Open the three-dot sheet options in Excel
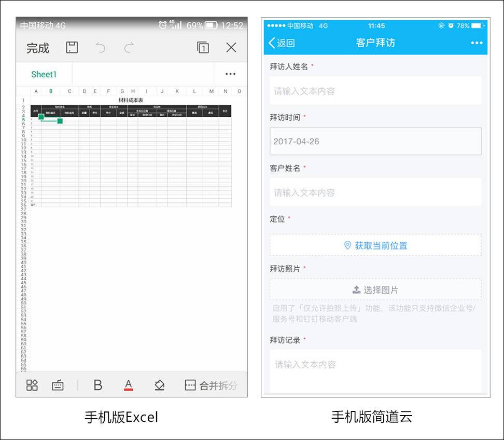Screen dimensions: 504x440 click(x=230, y=74)
